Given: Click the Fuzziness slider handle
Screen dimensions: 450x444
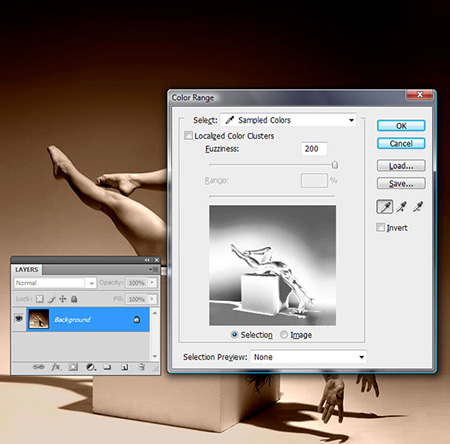Looking at the screenshot, I should (335, 165).
